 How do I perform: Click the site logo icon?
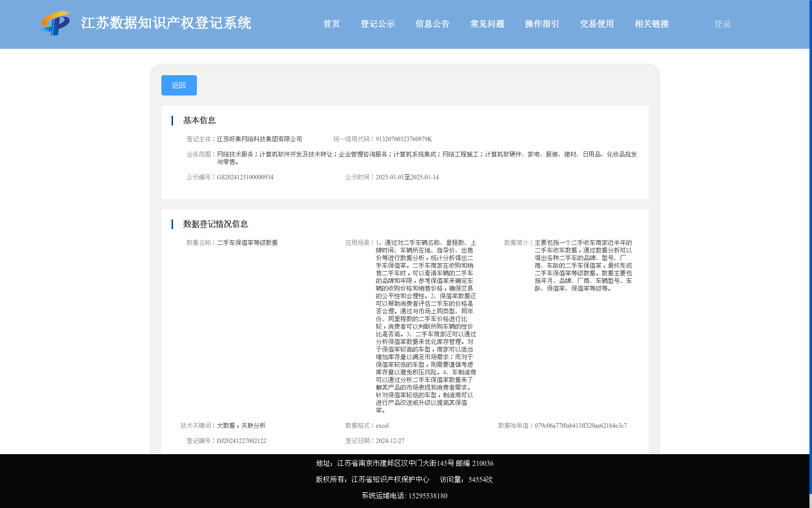point(56,23)
